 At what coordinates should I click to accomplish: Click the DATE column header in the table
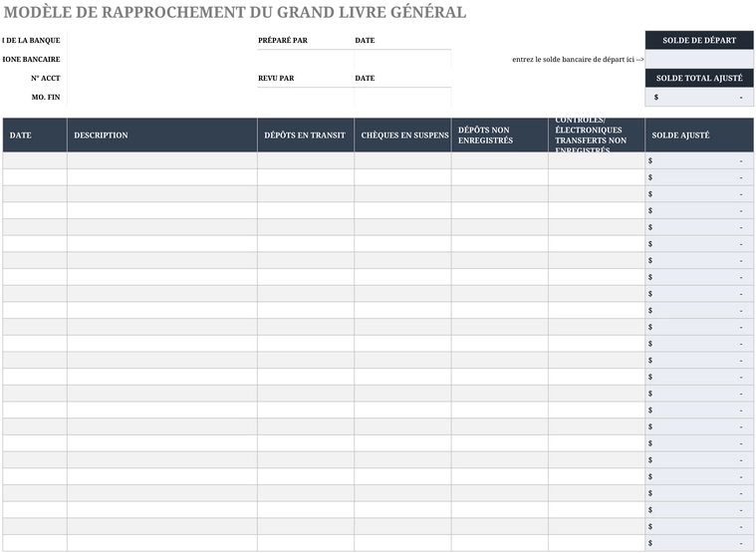coord(35,135)
